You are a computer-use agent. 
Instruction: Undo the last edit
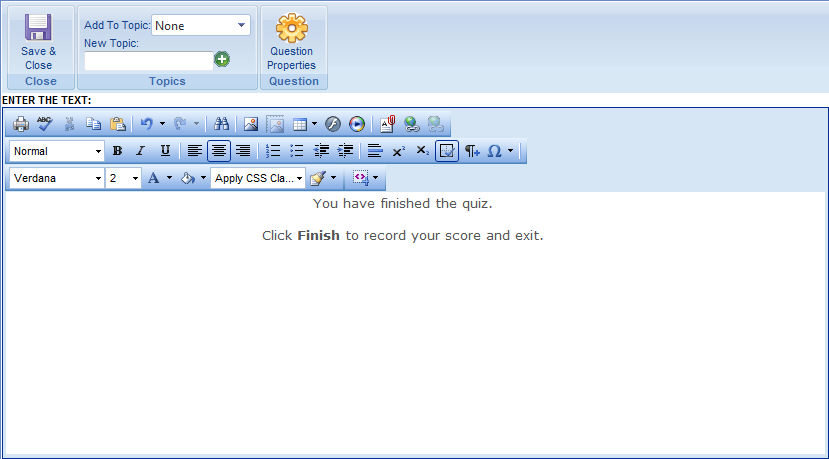[146, 124]
